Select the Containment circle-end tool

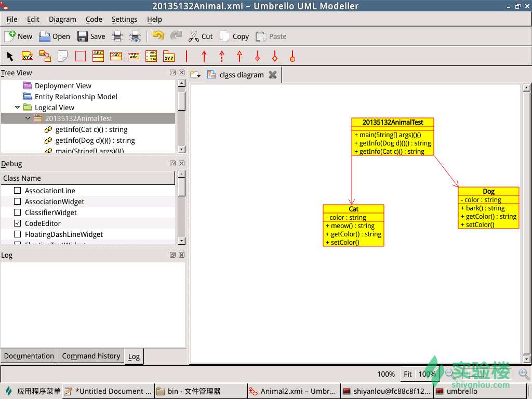[x=292, y=56]
